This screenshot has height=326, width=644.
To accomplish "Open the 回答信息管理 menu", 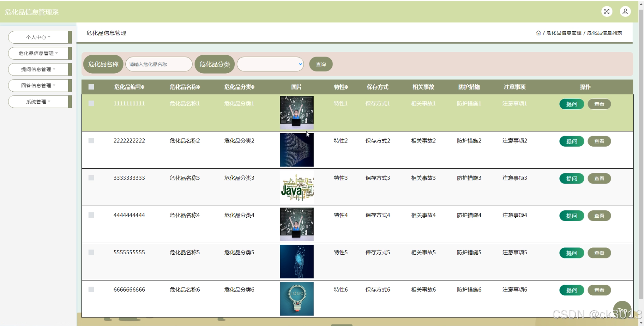I will tap(39, 85).
